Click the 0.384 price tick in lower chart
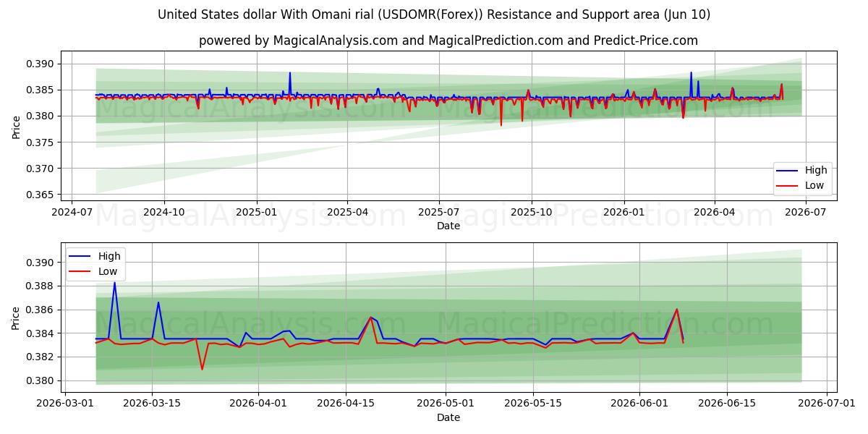Image resolution: width=868 pixels, height=434 pixels. click(41, 333)
